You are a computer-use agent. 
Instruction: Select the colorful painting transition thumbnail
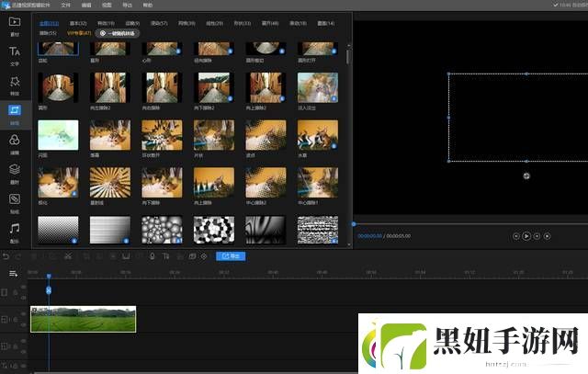(318, 88)
